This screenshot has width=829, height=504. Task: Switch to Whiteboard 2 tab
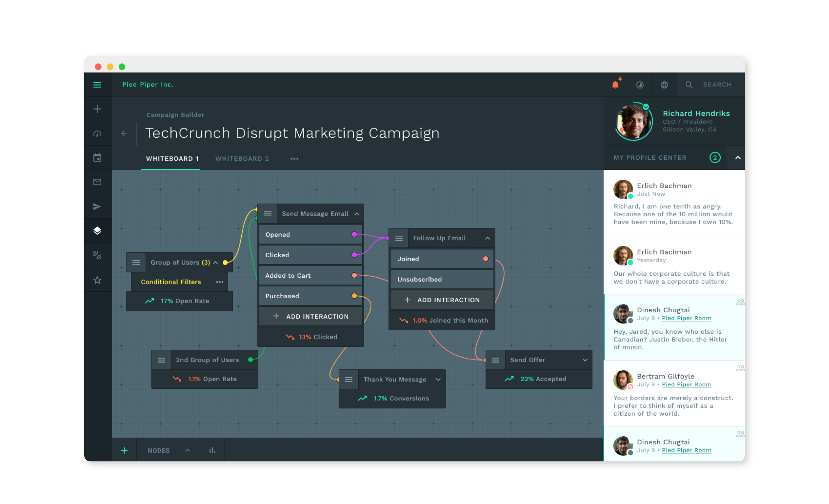[x=242, y=159]
